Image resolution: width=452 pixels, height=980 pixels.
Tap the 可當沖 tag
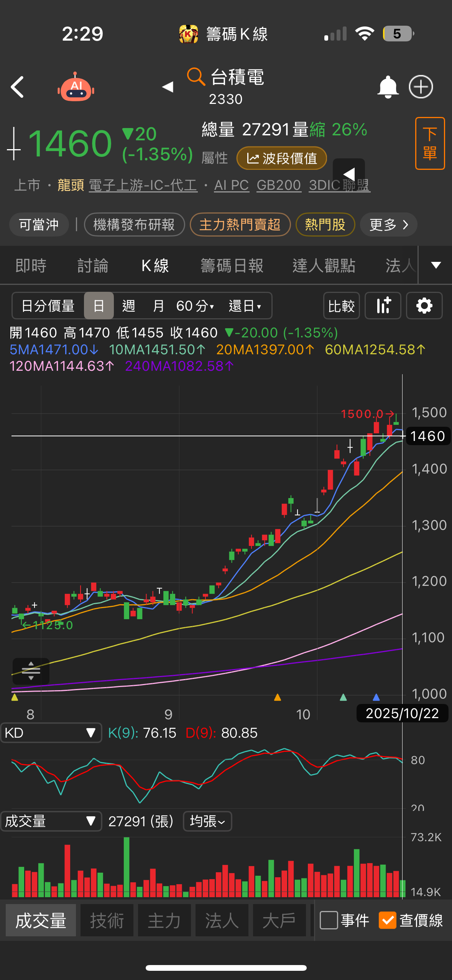point(39,224)
